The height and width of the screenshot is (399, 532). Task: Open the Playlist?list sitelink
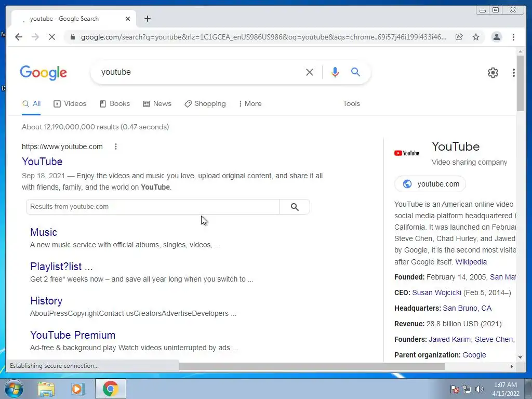61,267
